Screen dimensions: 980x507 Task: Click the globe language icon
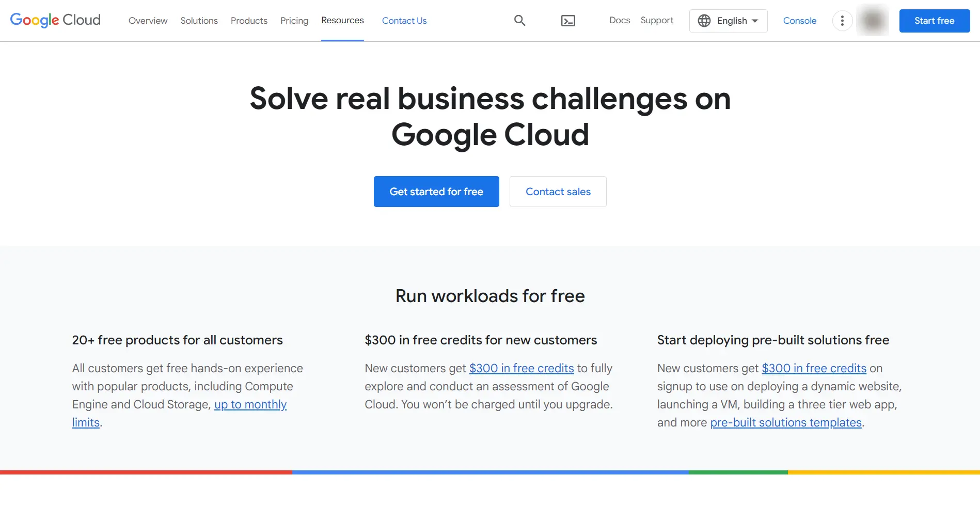(x=704, y=21)
